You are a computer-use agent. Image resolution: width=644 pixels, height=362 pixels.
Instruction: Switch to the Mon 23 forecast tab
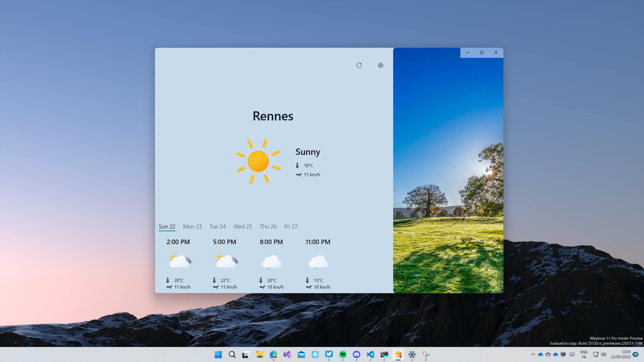[x=192, y=227]
